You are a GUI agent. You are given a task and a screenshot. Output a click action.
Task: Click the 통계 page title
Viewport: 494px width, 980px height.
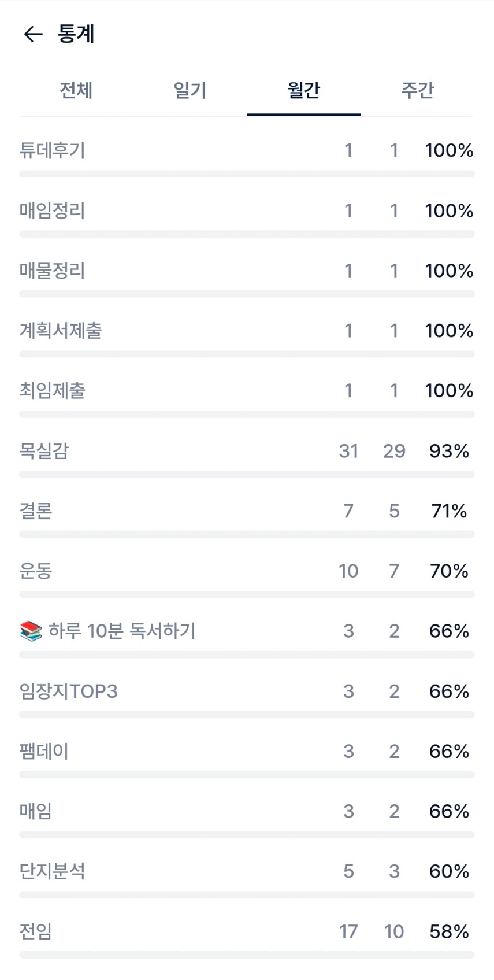pyautogui.click(x=76, y=34)
